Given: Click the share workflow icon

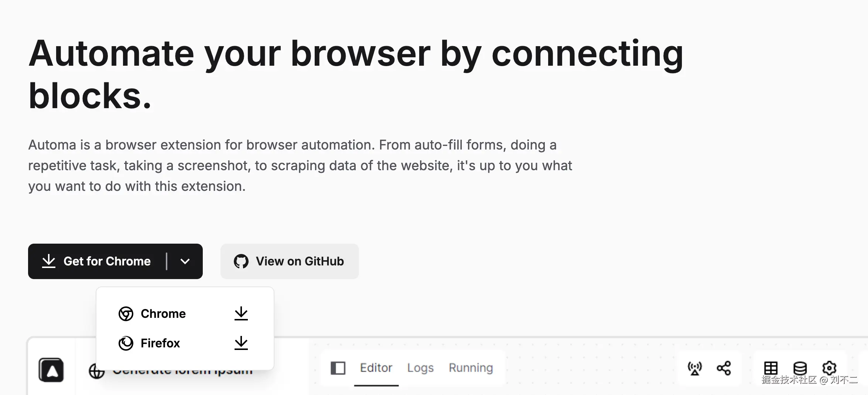Looking at the screenshot, I should click(x=724, y=368).
